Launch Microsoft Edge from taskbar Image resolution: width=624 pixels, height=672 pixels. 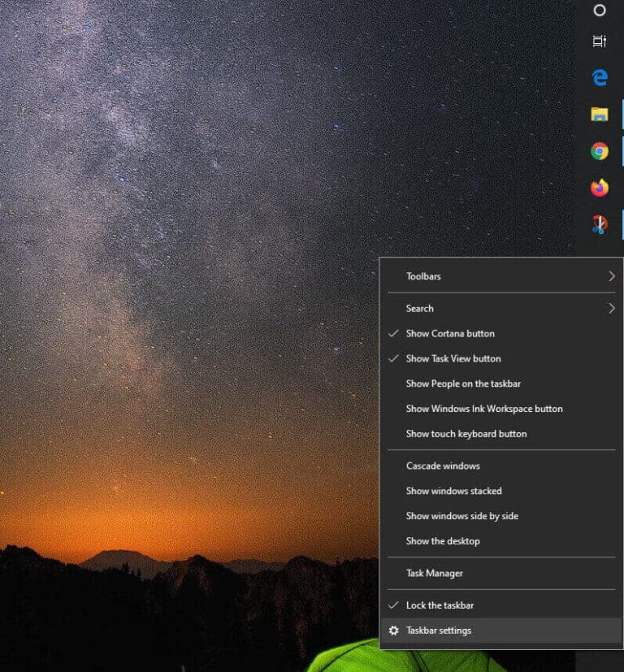click(600, 77)
